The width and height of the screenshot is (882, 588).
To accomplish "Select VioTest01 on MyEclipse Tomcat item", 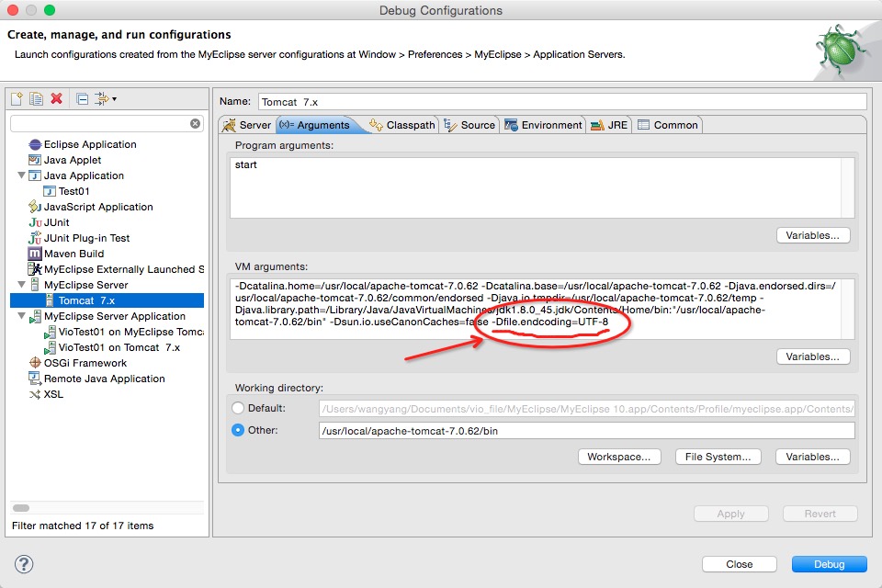I will (x=131, y=332).
